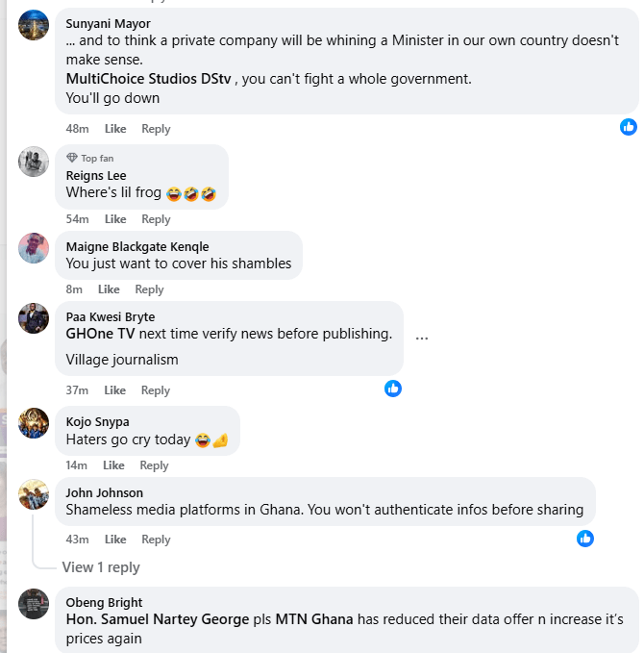The height and width of the screenshot is (653, 644).
Task: View like reaction on John Johnson's comment
Action: click(585, 538)
